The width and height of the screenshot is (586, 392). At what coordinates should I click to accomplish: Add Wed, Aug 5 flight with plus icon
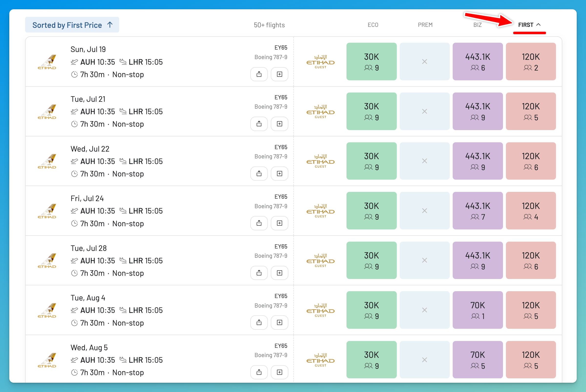(279, 372)
